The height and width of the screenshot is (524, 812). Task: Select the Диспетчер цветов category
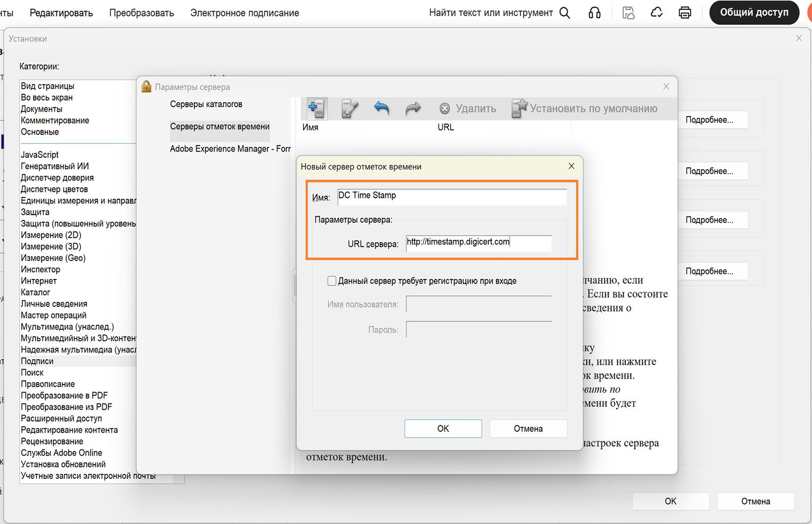pyautogui.click(x=54, y=189)
